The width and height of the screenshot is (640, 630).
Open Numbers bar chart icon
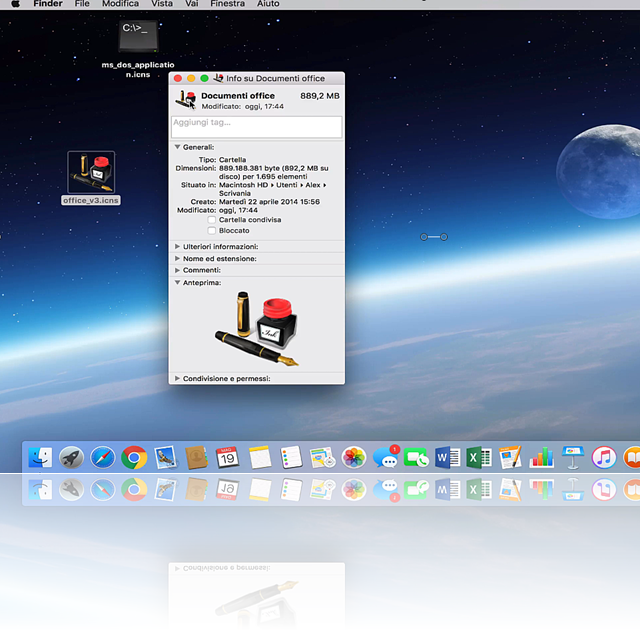click(542, 457)
